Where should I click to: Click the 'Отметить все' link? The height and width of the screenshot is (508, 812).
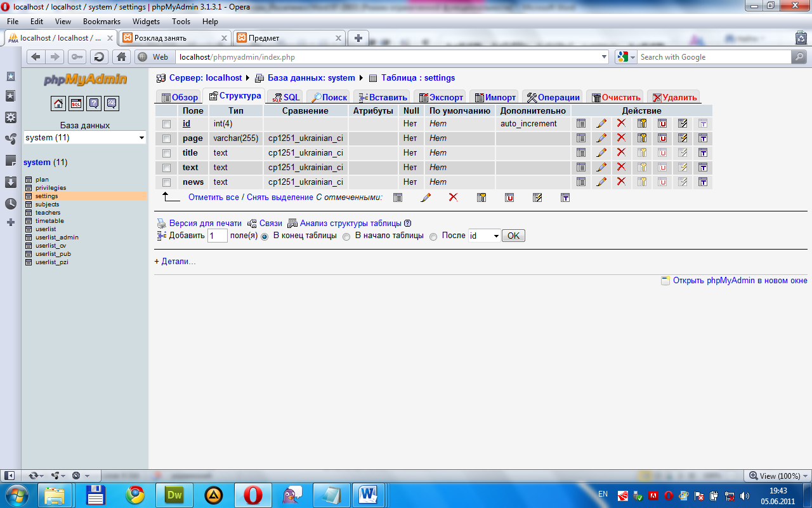pyautogui.click(x=214, y=197)
